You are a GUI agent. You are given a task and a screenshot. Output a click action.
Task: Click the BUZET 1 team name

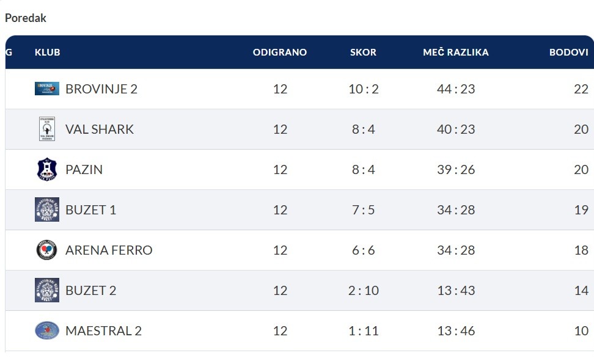pyautogui.click(x=90, y=210)
